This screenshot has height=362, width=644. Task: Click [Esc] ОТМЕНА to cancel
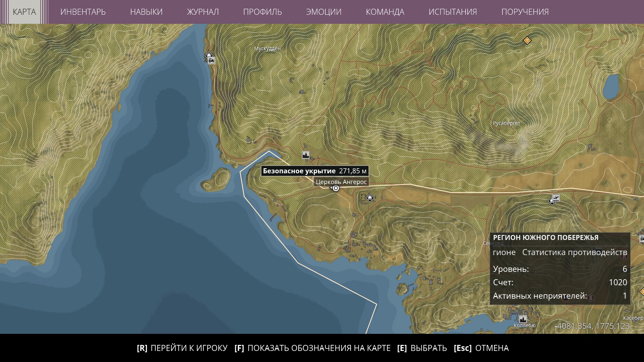coord(481,348)
